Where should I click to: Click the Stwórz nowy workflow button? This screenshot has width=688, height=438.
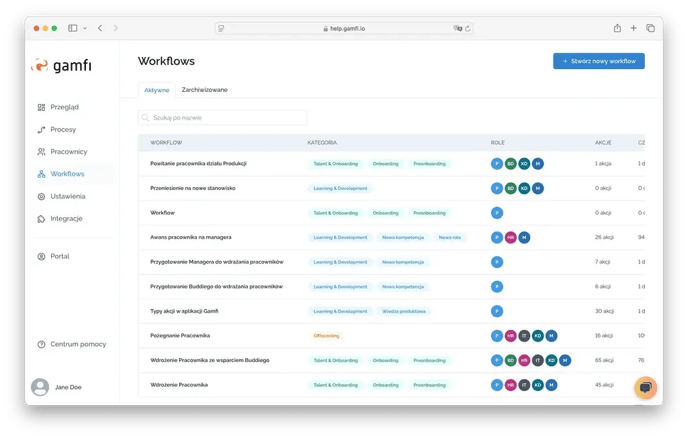[598, 61]
